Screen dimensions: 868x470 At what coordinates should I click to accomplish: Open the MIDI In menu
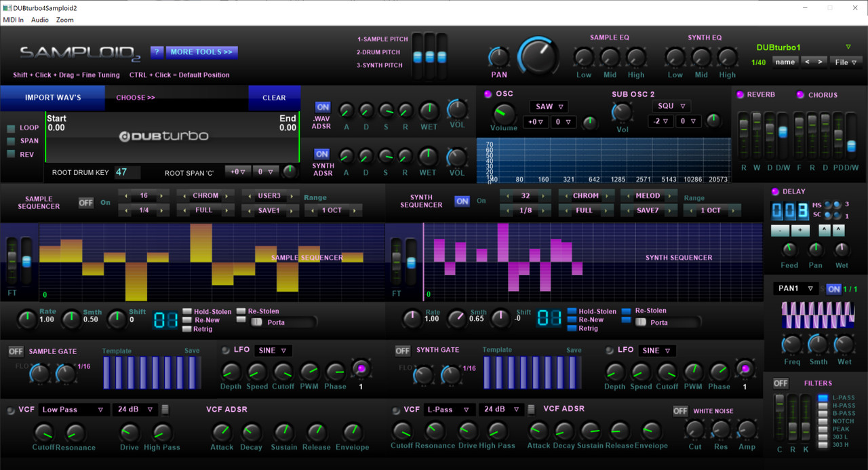pyautogui.click(x=14, y=20)
